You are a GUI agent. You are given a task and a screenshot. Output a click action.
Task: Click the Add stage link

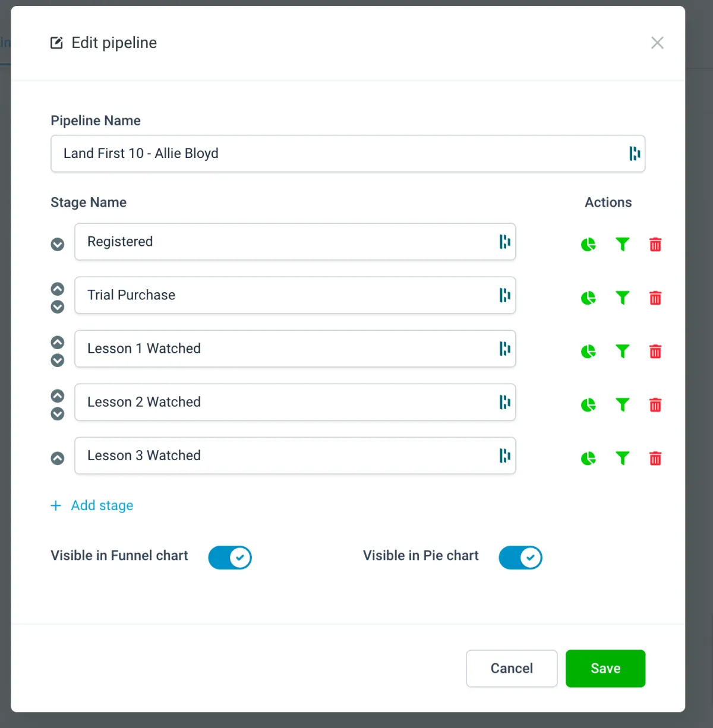(x=102, y=505)
